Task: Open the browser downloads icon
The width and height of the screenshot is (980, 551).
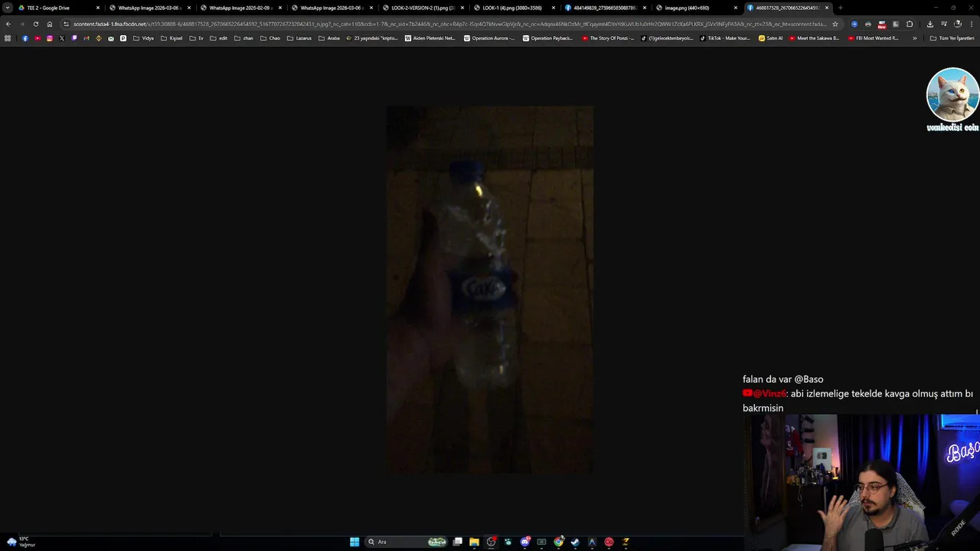Action: point(929,24)
